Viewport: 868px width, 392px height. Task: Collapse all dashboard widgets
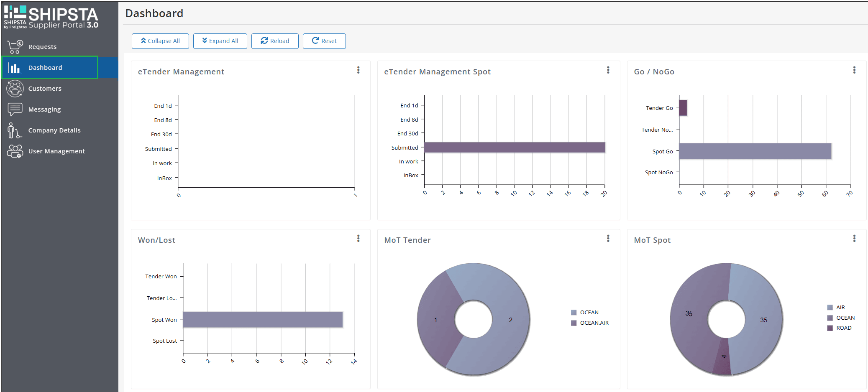click(x=160, y=41)
